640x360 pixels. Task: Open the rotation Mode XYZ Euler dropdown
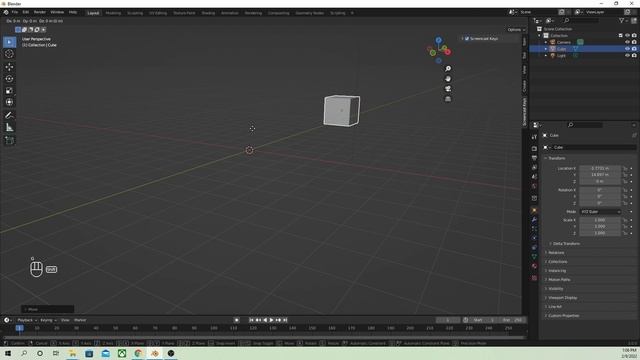point(600,212)
